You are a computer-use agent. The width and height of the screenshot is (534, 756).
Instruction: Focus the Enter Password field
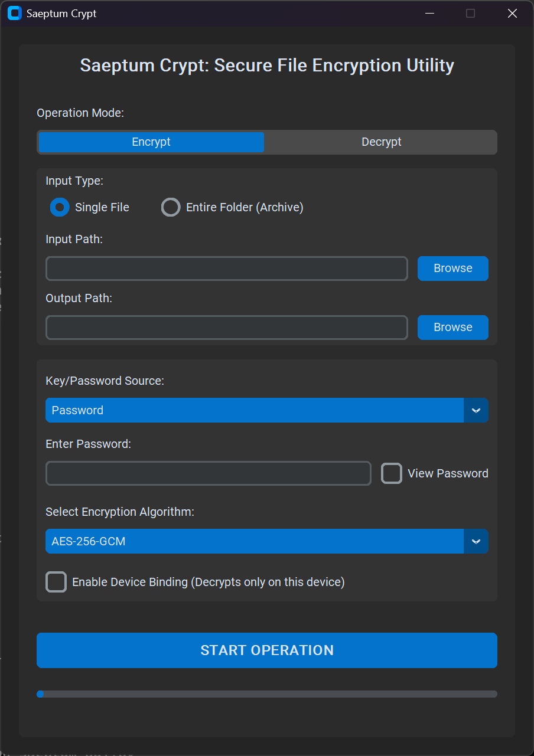pyautogui.click(x=208, y=473)
